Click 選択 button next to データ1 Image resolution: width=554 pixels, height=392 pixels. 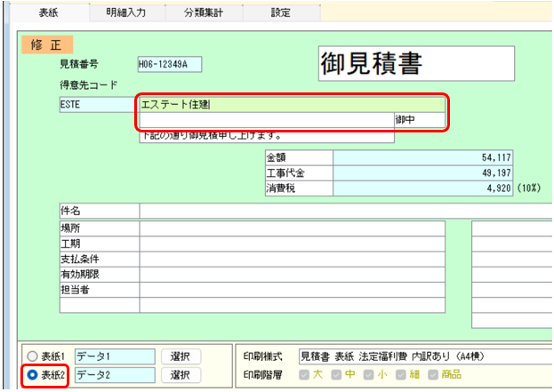click(181, 356)
